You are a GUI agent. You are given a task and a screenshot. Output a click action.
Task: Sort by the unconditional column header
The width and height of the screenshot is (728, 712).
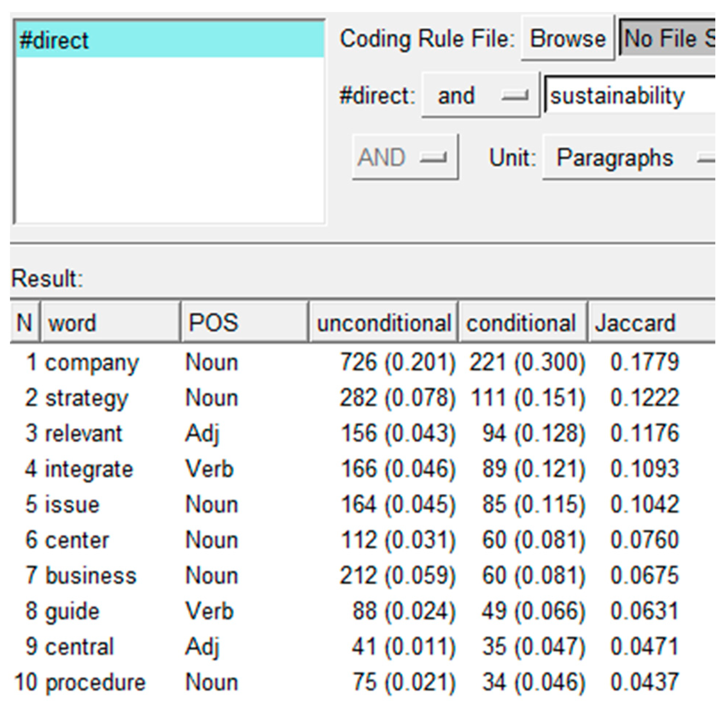coord(384,322)
